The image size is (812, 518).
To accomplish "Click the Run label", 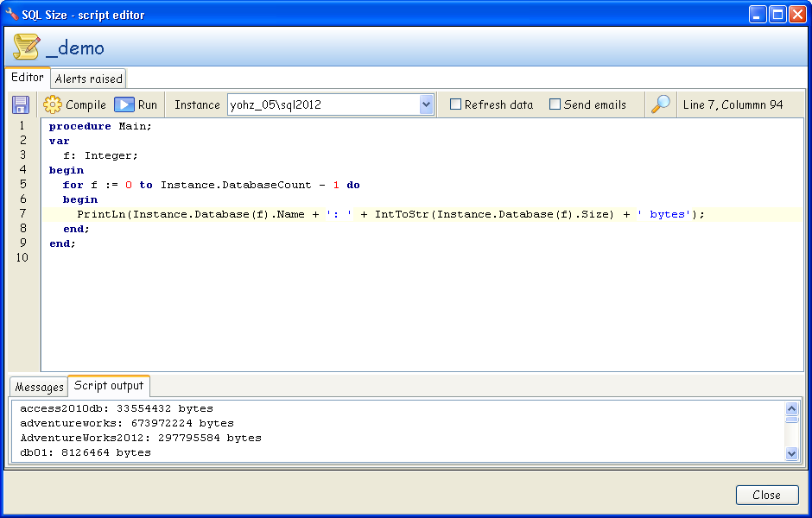I will tap(148, 104).
